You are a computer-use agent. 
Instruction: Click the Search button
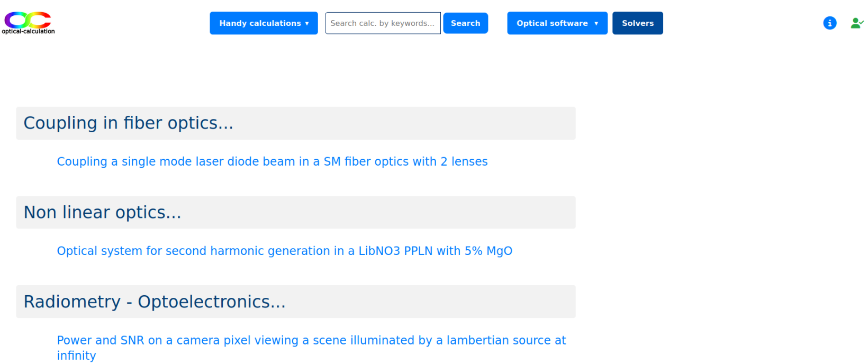[465, 23]
